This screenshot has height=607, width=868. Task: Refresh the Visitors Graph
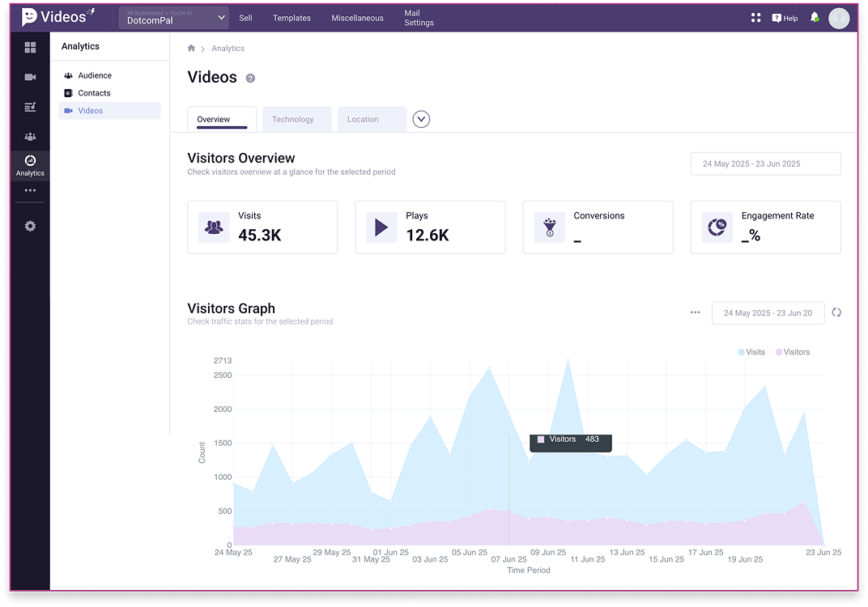836,312
